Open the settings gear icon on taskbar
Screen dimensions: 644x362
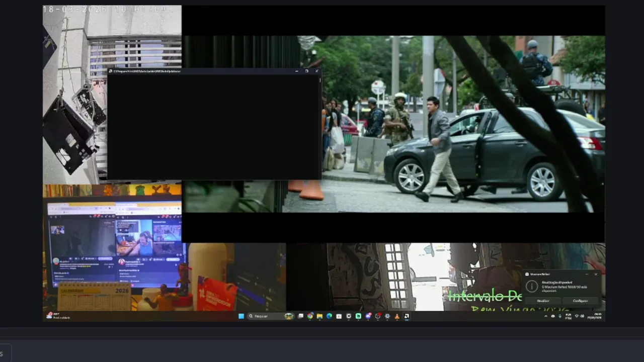tap(387, 316)
